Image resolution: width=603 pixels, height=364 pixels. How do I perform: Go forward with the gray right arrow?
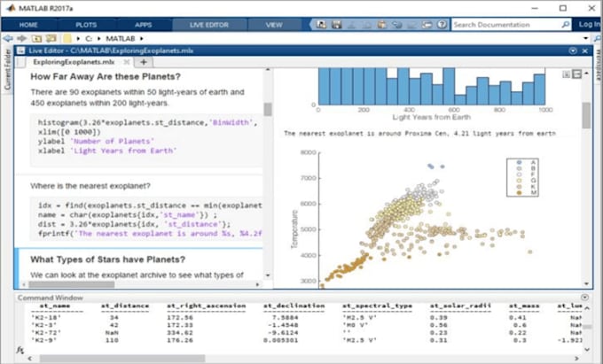tap(22, 38)
